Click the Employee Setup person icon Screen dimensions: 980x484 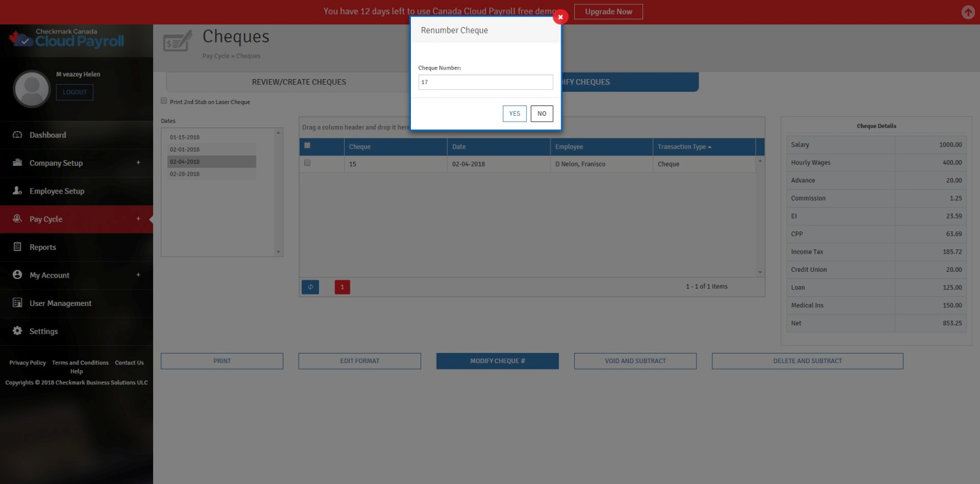pos(17,191)
